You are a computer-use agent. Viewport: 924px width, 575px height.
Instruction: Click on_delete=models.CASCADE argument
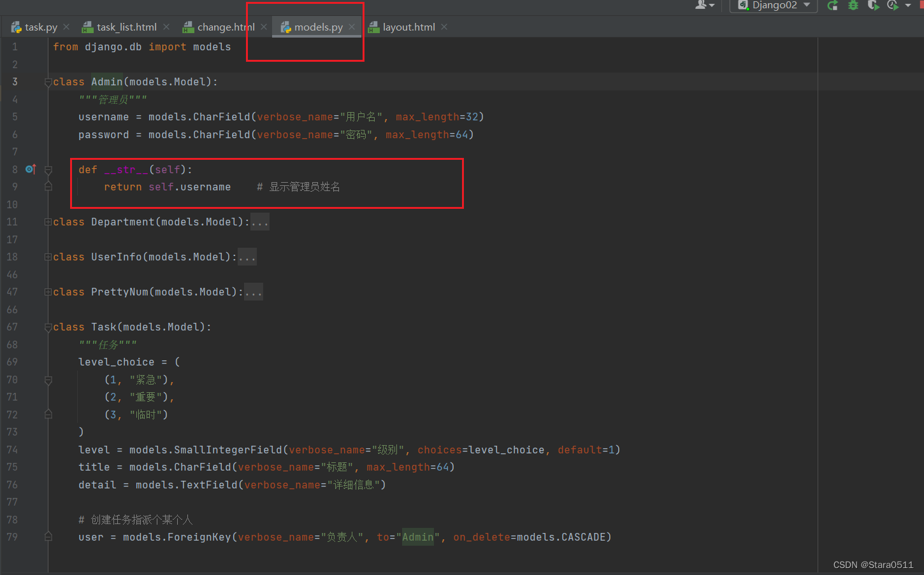[530, 537]
